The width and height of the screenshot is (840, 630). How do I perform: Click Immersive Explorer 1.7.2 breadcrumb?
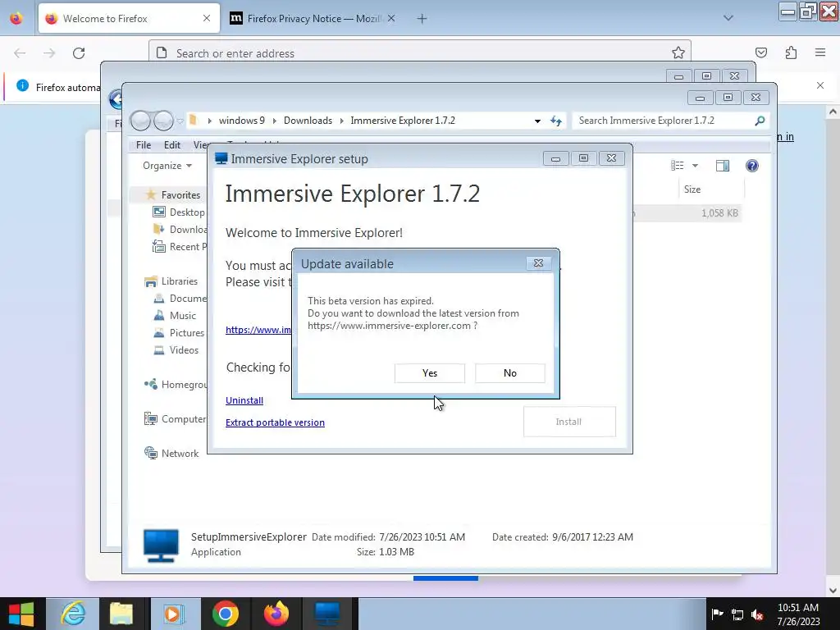[403, 121]
